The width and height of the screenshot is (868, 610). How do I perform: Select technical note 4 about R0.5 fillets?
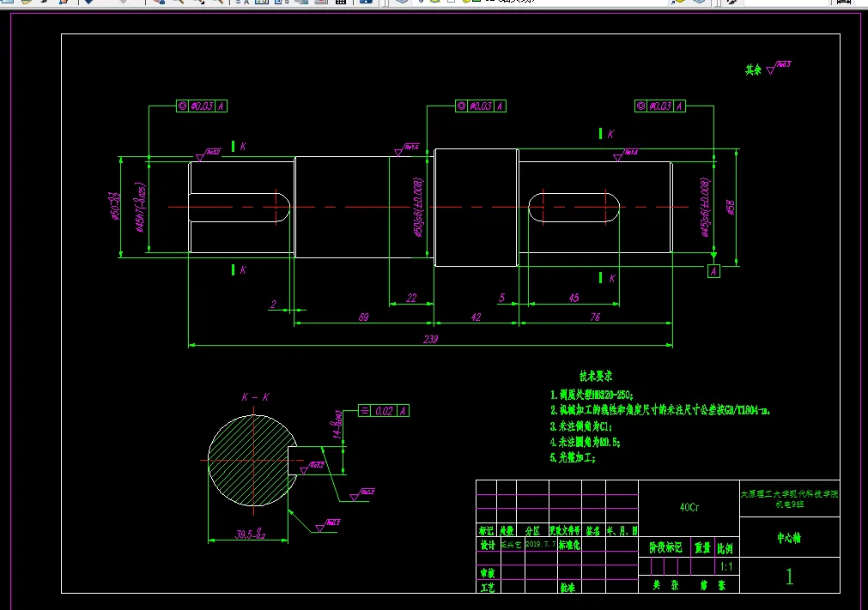tap(586, 442)
